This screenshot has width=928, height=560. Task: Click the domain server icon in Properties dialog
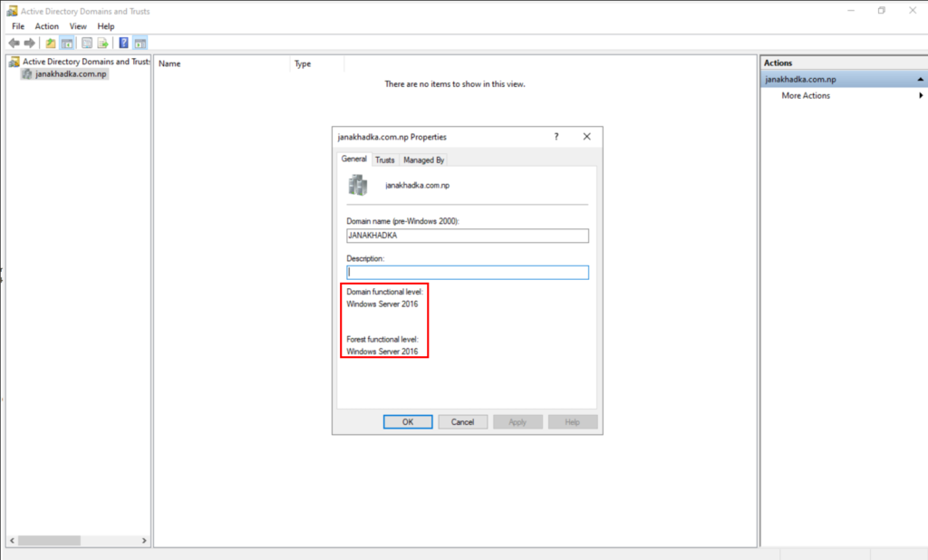[x=358, y=185]
